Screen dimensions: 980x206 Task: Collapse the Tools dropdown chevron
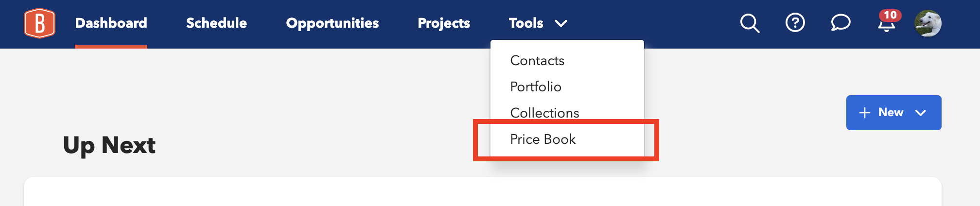point(561,23)
